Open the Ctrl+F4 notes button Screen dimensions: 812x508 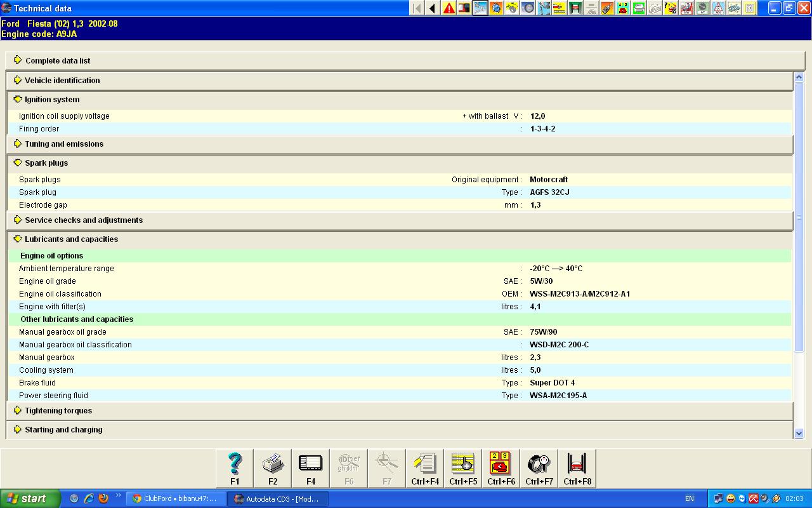point(425,468)
